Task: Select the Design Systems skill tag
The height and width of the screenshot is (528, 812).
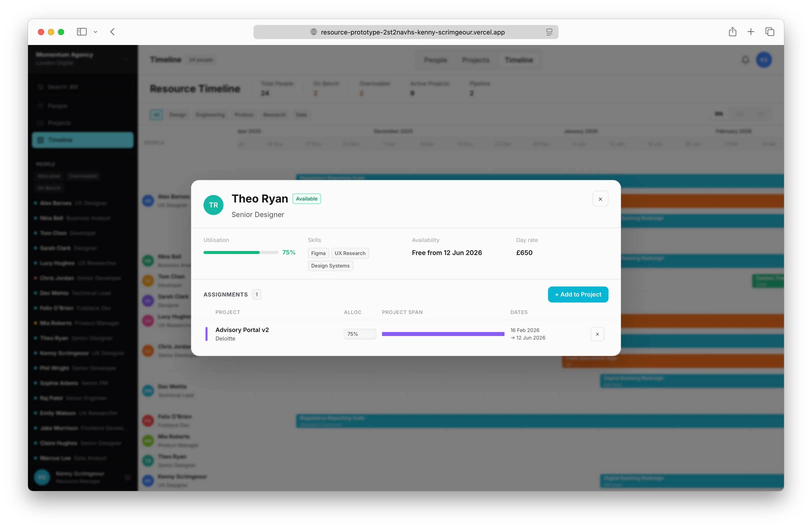Action: (x=330, y=266)
